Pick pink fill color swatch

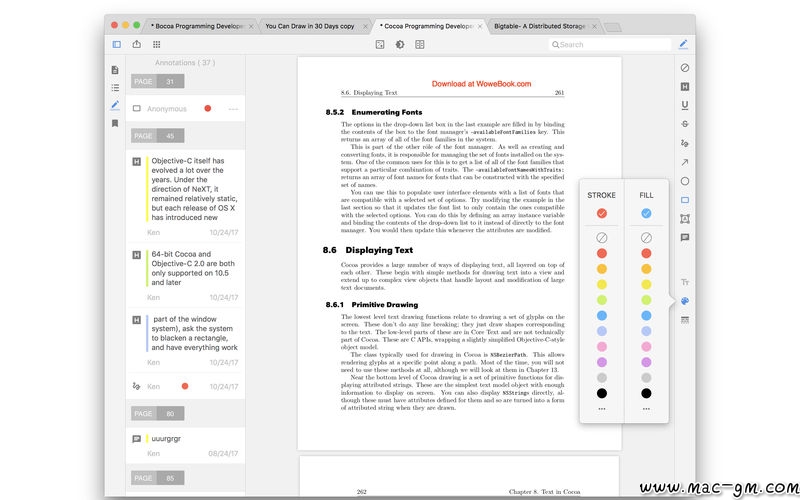pos(646,347)
